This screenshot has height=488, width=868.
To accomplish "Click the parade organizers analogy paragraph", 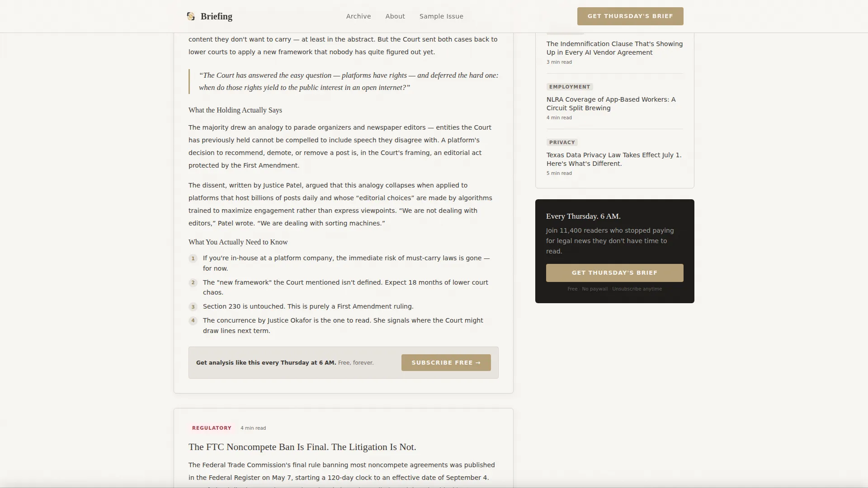I will click(340, 146).
